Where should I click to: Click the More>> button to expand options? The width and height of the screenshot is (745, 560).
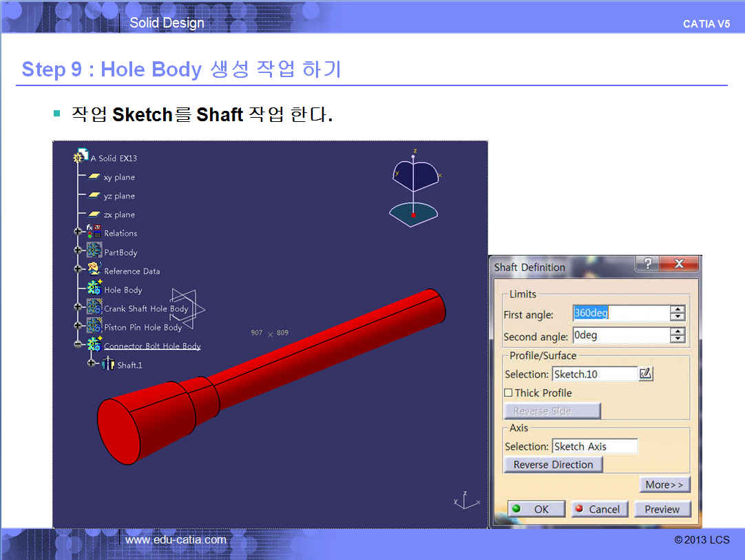tap(664, 485)
